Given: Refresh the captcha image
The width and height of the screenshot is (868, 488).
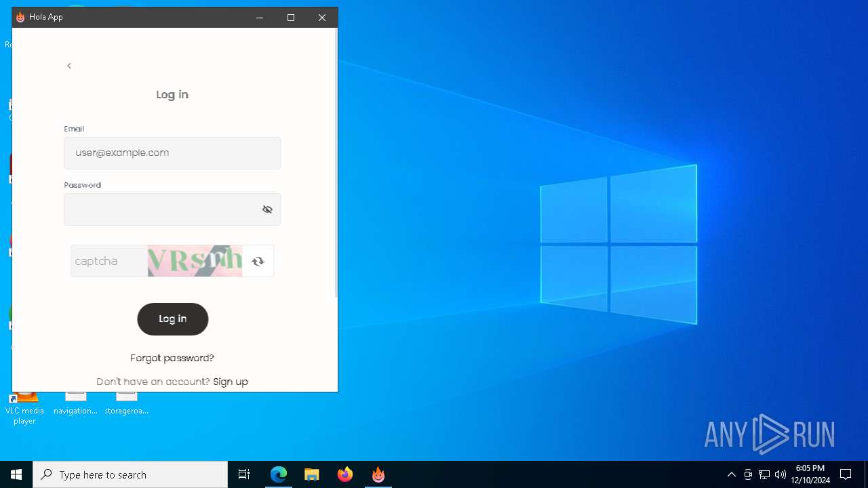Looking at the screenshot, I should coord(258,261).
